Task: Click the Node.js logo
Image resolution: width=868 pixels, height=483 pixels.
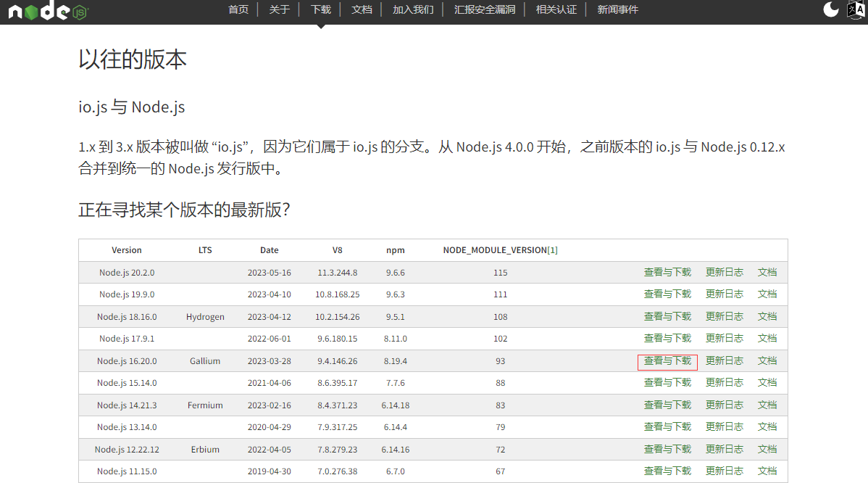Action: click(48, 11)
